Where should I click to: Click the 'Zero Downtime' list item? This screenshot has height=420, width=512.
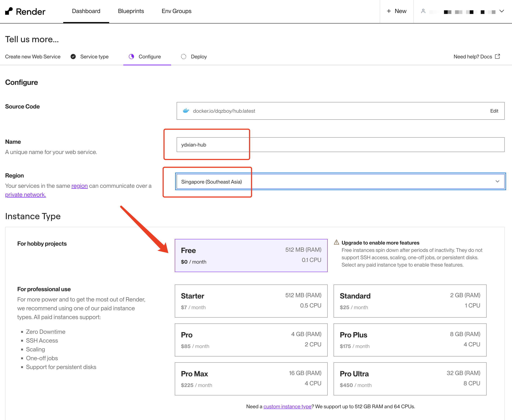[x=46, y=332]
